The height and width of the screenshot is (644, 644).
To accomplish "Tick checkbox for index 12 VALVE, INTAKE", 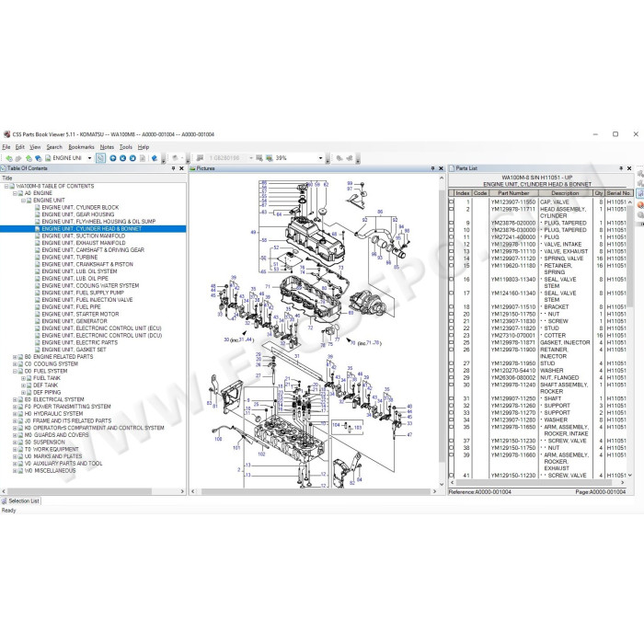I will (452, 244).
